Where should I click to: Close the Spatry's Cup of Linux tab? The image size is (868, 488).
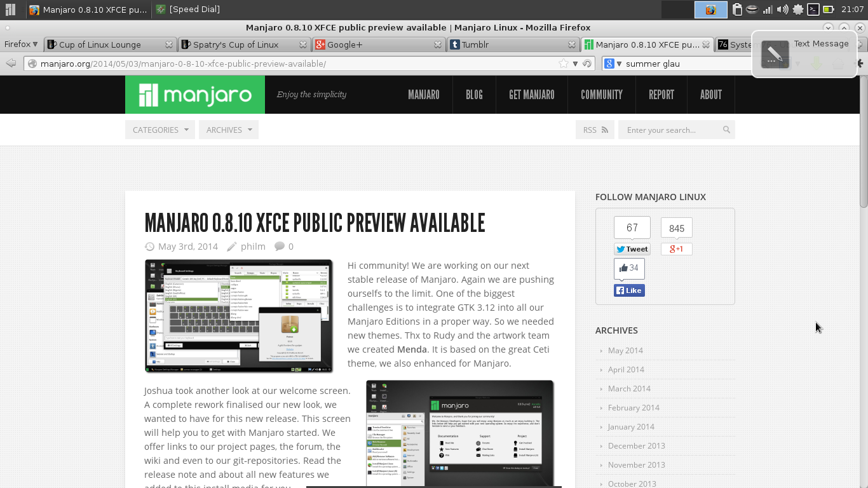(303, 44)
